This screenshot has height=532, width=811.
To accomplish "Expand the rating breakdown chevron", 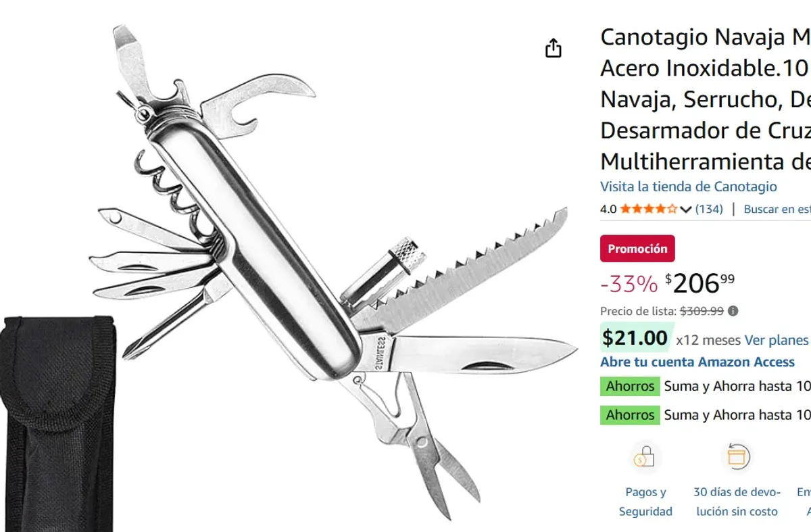I will (x=686, y=210).
